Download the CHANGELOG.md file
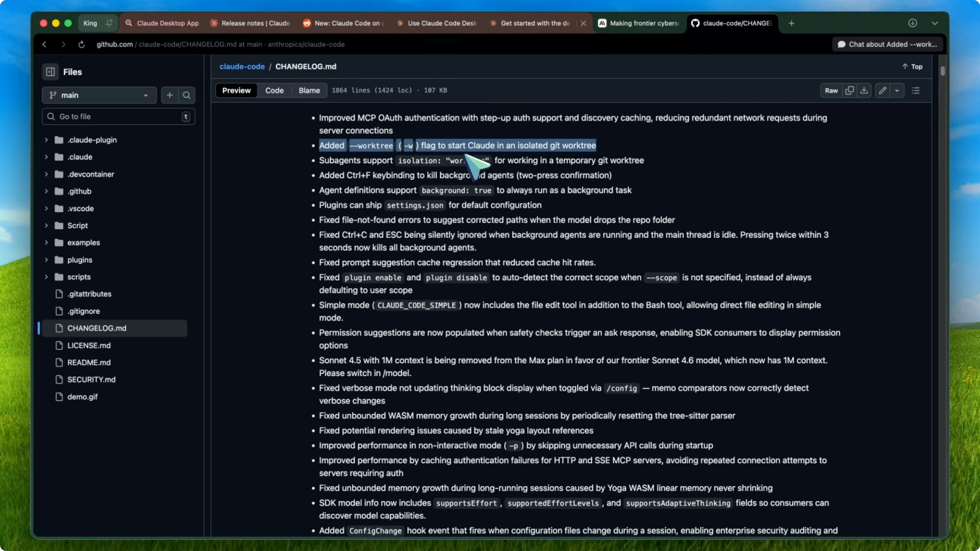Viewport: 980px width, 551px height. tap(864, 91)
